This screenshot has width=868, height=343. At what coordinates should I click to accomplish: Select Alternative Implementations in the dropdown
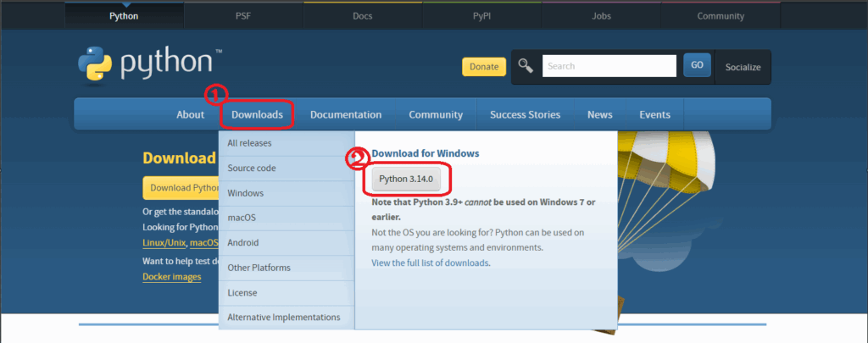pos(284,318)
